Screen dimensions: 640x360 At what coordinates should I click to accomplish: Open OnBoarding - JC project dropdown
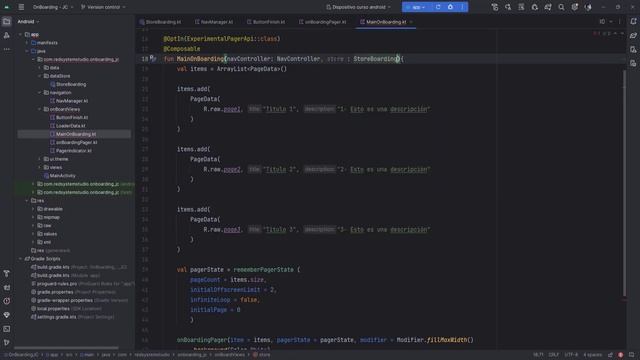point(53,7)
